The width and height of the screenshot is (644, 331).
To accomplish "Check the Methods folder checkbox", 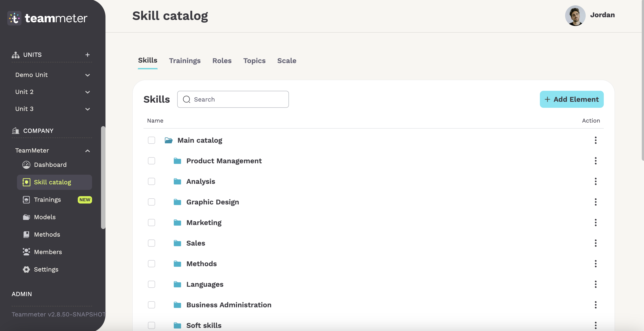I will click(x=152, y=264).
